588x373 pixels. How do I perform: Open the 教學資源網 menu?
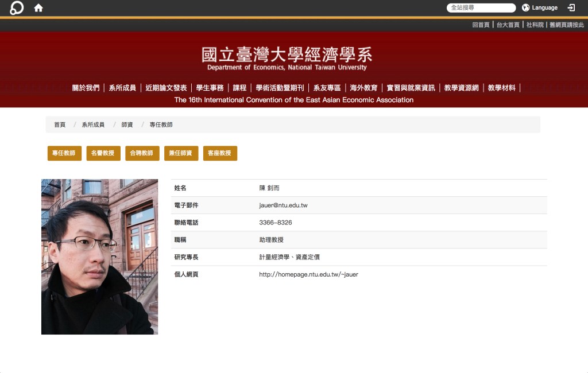pos(463,88)
